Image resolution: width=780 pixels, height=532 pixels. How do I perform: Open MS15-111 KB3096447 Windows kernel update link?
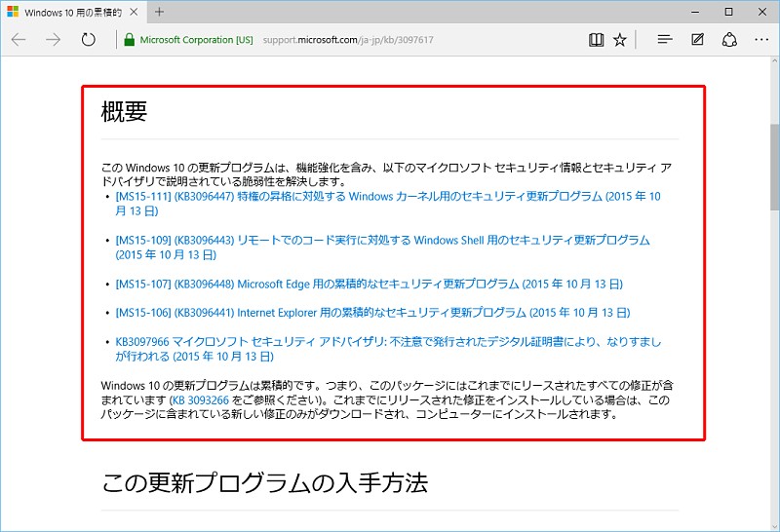pos(388,204)
